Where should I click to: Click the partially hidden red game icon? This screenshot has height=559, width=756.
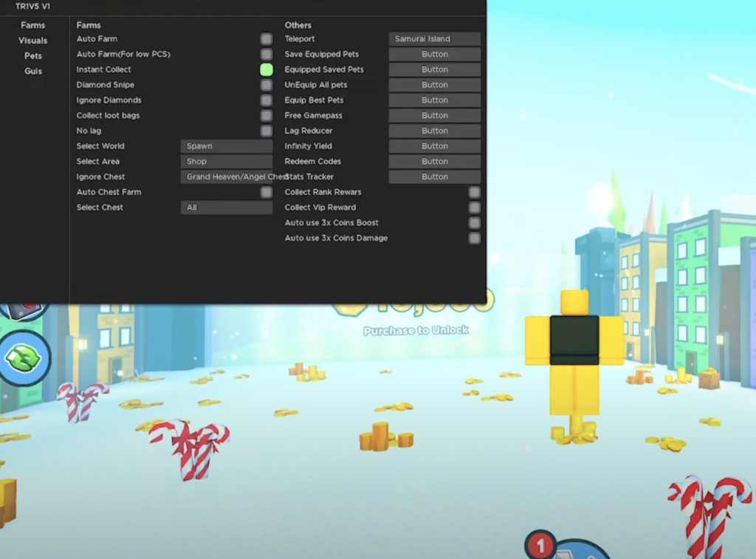coord(24,311)
